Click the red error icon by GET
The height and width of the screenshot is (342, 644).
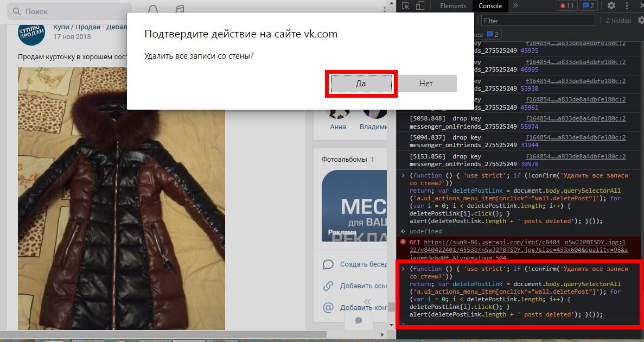(403, 242)
